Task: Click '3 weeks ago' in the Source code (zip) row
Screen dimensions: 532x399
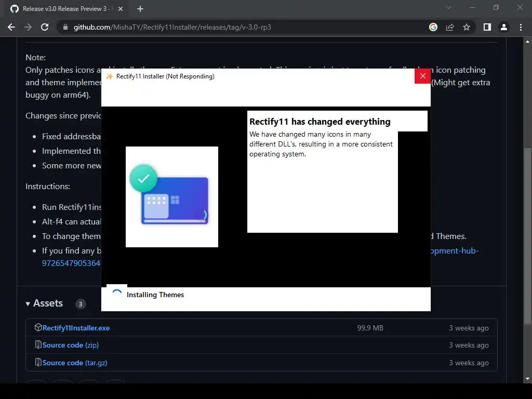Action: pos(469,345)
